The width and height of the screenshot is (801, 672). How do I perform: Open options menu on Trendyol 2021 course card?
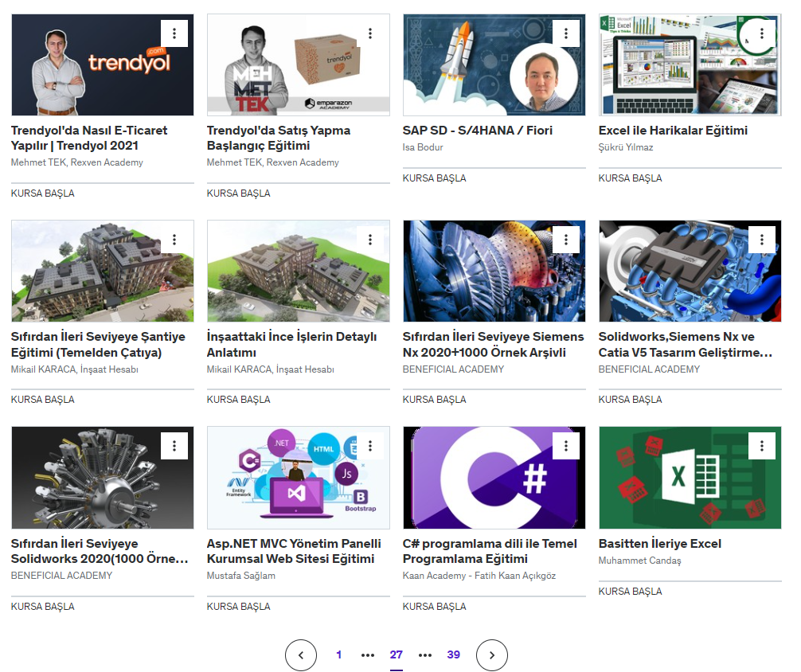pyautogui.click(x=174, y=33)
